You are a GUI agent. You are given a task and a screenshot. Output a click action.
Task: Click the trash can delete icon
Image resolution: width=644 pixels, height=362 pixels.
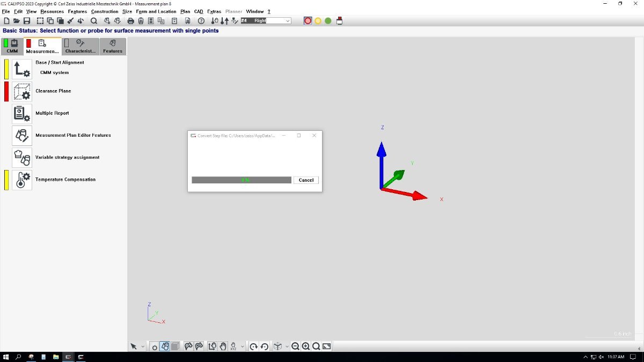(141, 21)
